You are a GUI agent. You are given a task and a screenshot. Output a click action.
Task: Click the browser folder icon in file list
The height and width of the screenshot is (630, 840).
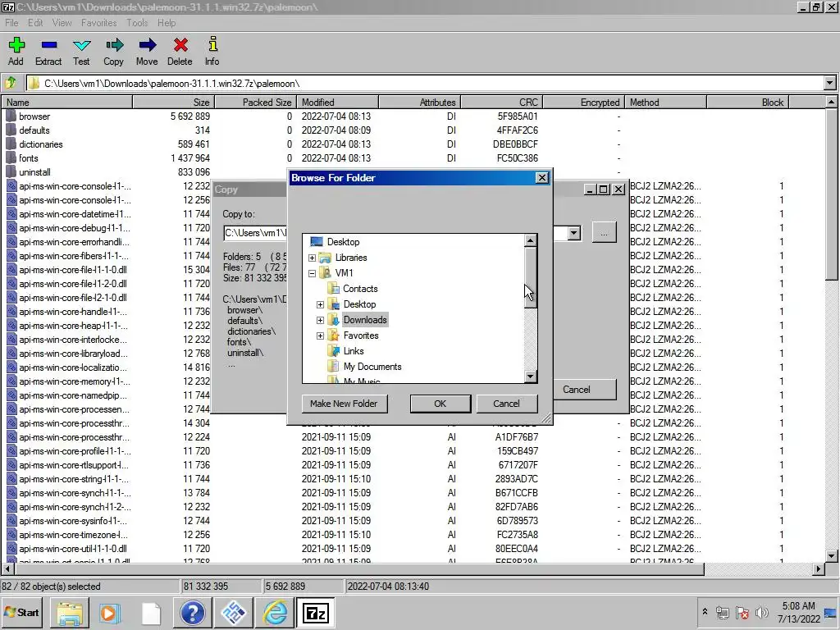pos(11,116)
